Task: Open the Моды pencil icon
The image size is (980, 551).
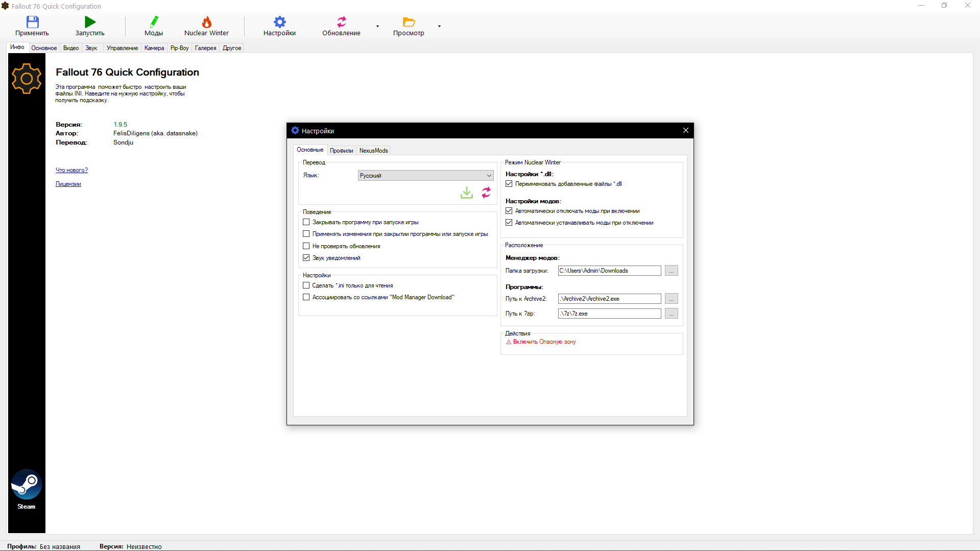Action: tap(154, 22)
